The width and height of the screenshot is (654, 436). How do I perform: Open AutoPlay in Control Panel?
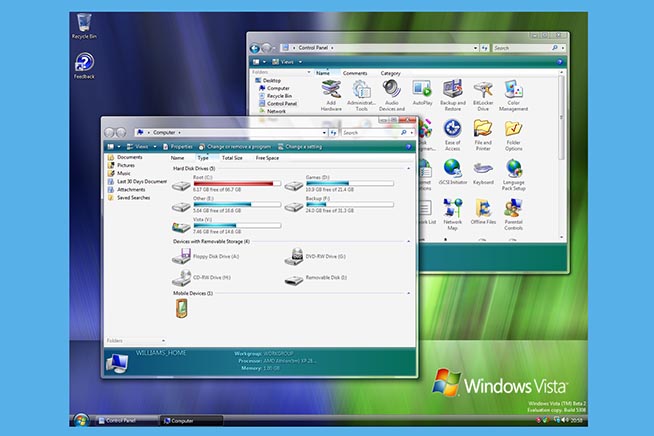[x=422, y=93]
